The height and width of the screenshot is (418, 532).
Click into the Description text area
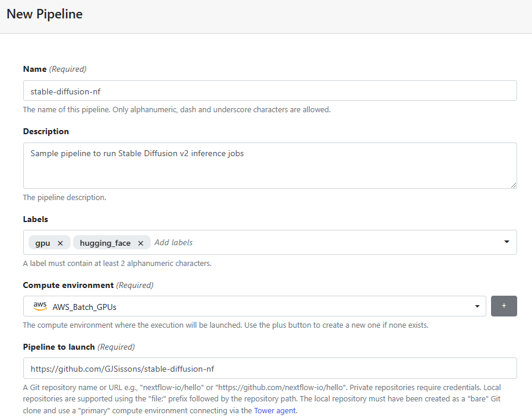click(x=270, y=166)
